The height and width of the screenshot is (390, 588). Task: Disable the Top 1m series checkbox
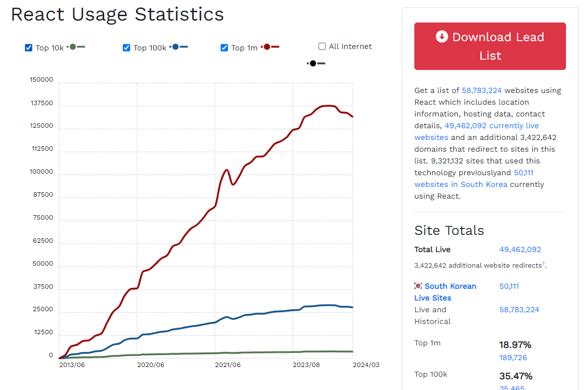click(225, 47)
